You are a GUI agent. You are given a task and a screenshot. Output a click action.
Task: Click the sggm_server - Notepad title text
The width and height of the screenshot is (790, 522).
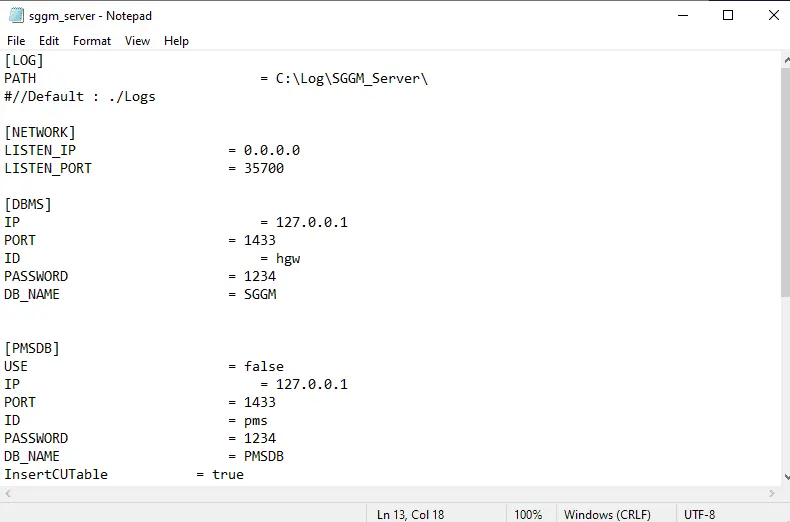[90, 16]
